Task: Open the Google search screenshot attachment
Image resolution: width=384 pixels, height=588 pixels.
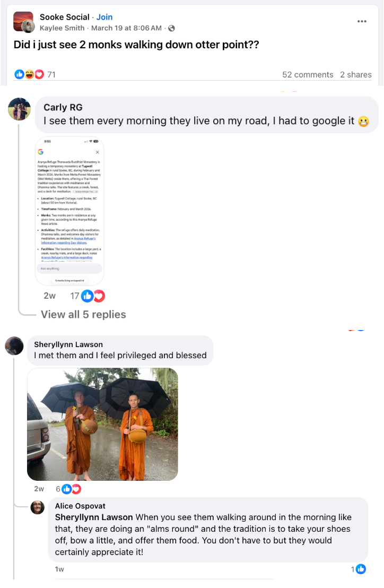Action: coord(69,211)
